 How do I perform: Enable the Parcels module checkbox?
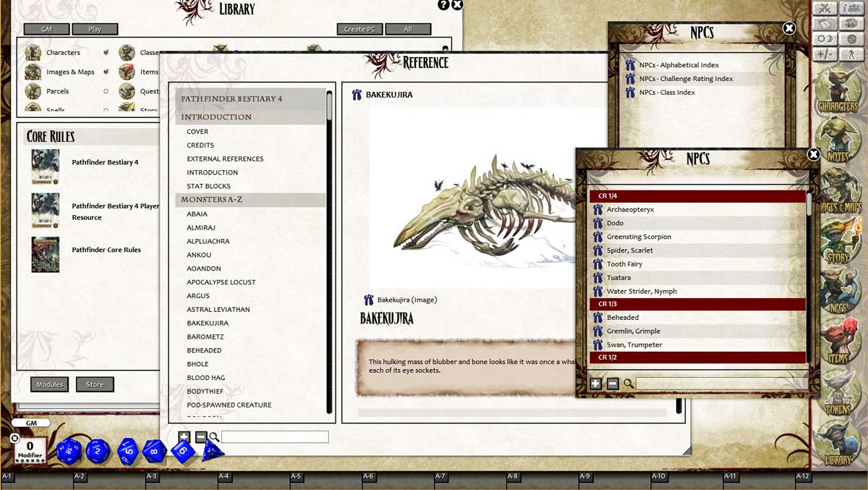coord(106,90)
